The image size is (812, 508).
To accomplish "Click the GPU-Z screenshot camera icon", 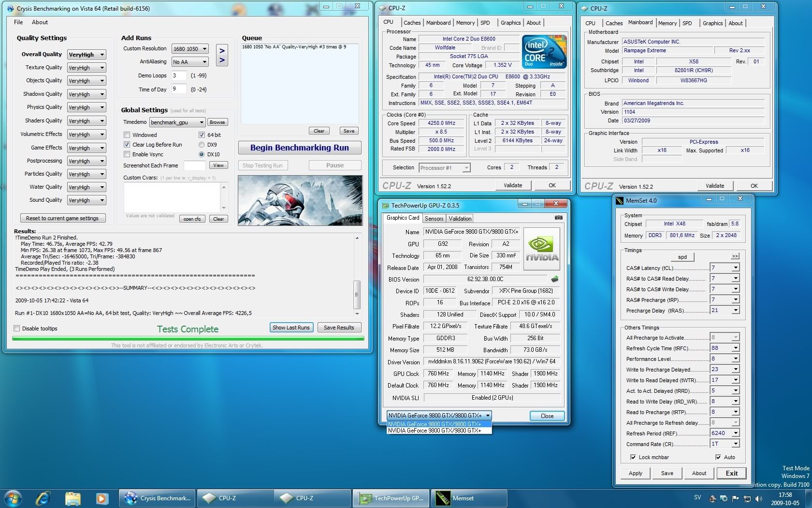I will point(558,218).
